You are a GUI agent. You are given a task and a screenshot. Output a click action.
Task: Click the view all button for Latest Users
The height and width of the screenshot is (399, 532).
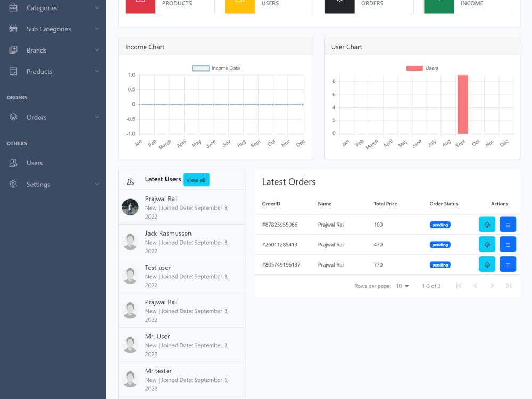tap(196, 180)
